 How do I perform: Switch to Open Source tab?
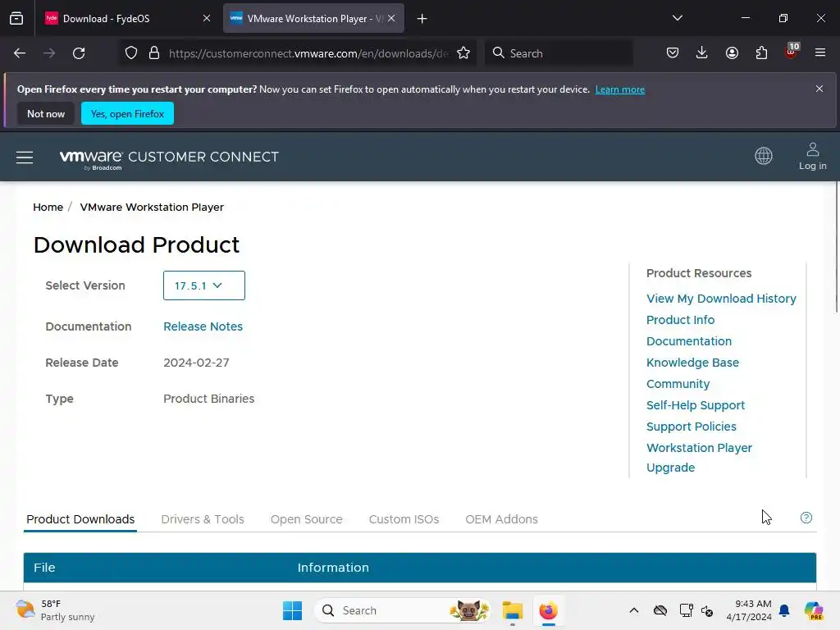coord(307,519)
